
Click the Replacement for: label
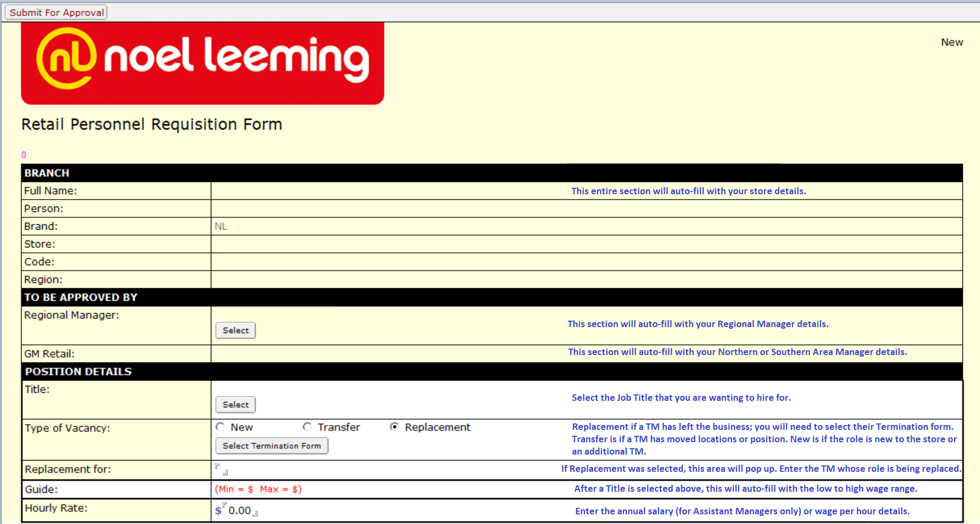pyautogui.click(x=68, y=469)
